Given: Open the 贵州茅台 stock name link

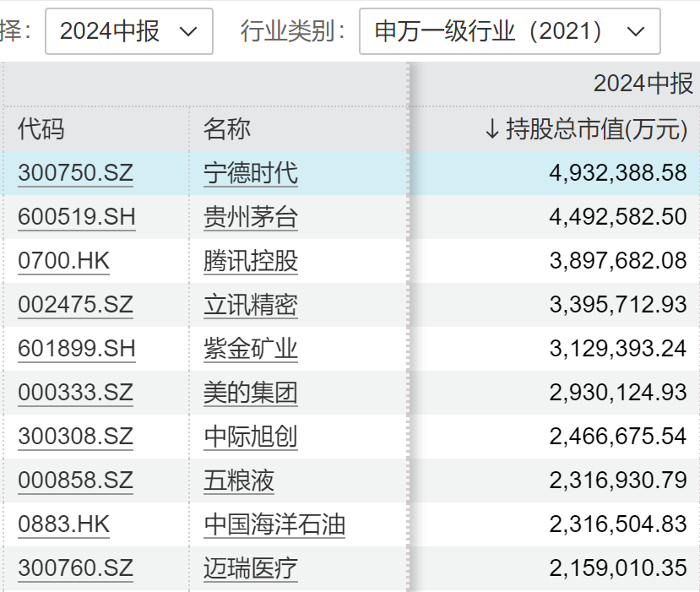Looking at the screenshot, I should [251, 216].
